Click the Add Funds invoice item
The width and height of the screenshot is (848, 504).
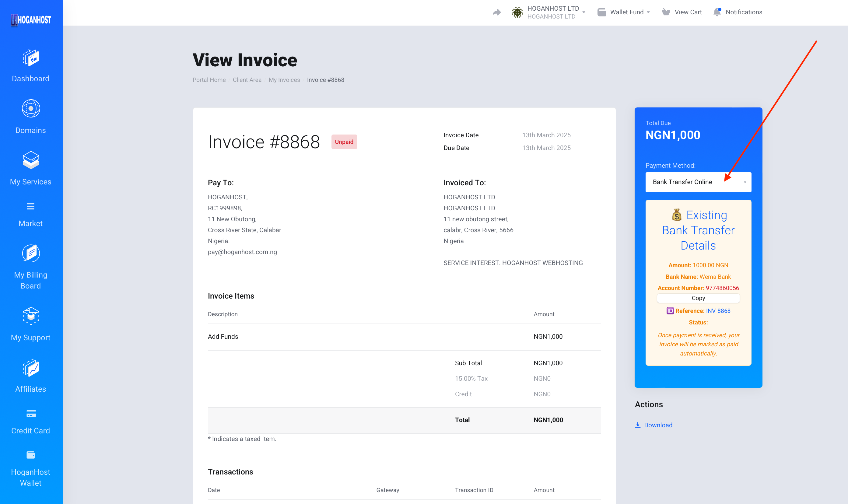[223, 337]
